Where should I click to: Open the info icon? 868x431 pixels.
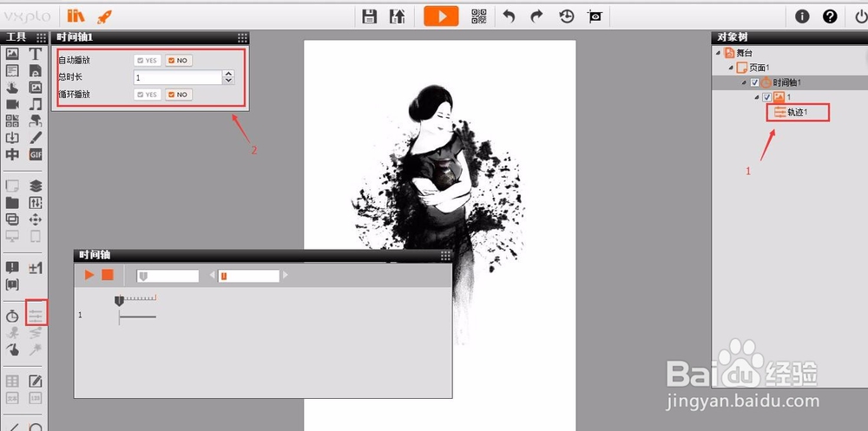802,16
